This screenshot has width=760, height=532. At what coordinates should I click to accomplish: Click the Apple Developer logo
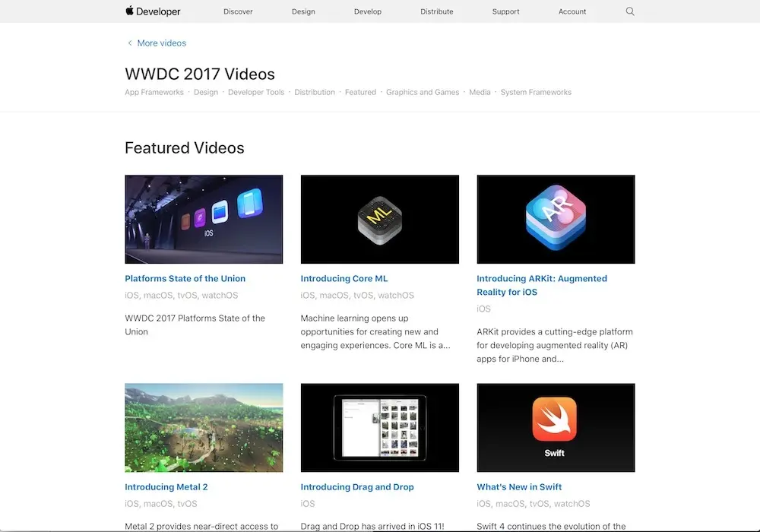tap(152, 11)
